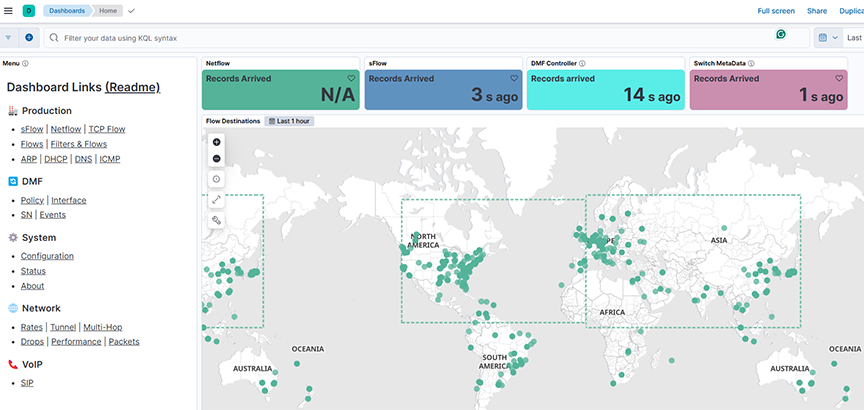Viewport: 864px width, 410px height.
Task: Toggle the heart icon on Switch MetaData panel
Action: tap(839, 78)
